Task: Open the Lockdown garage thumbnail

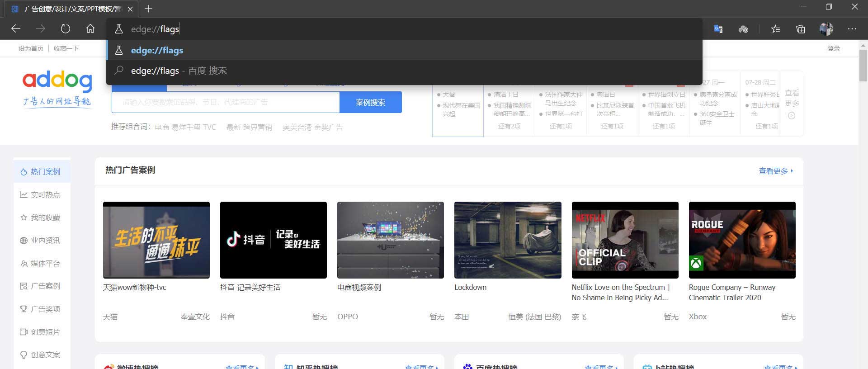Action: click(x=508, y=240)
